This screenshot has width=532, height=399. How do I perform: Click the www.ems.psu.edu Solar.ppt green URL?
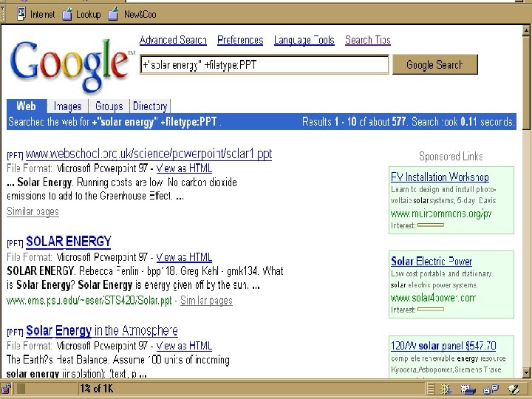point(89,301)
